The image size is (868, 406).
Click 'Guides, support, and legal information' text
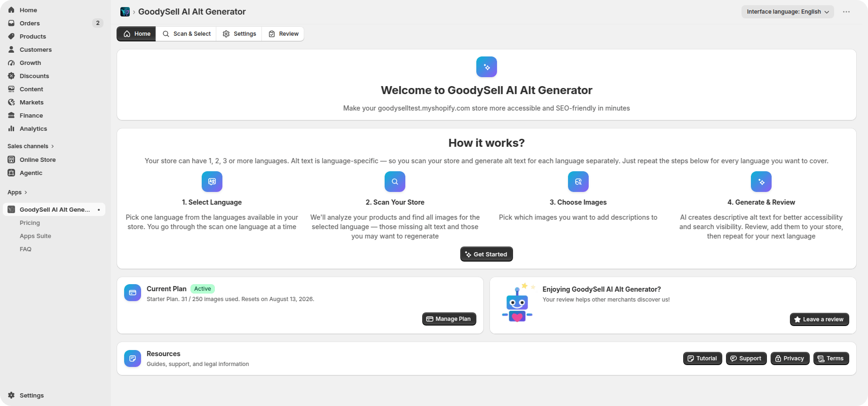tap(198, 364)
